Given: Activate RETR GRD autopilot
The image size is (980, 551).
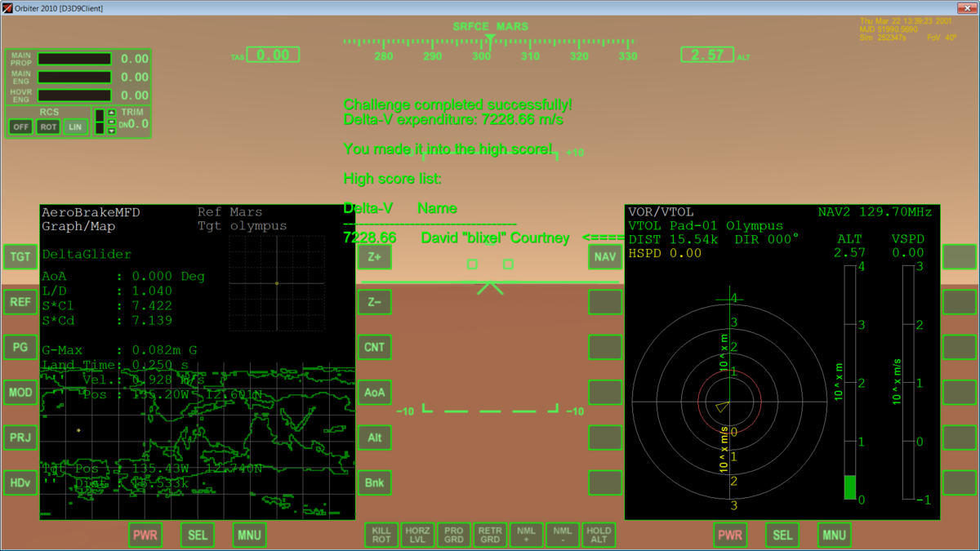Looking at the screenshot, I should (490, 535).
